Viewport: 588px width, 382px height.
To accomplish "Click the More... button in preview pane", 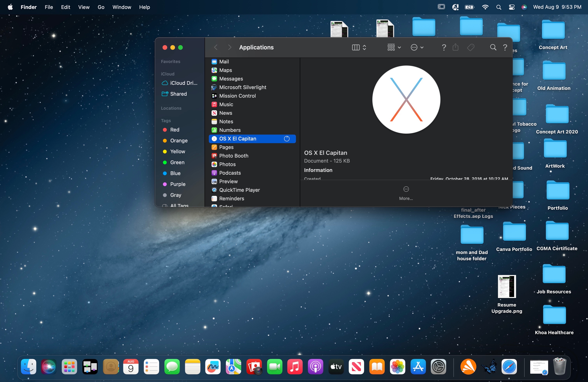I will [x=406, y=193].
